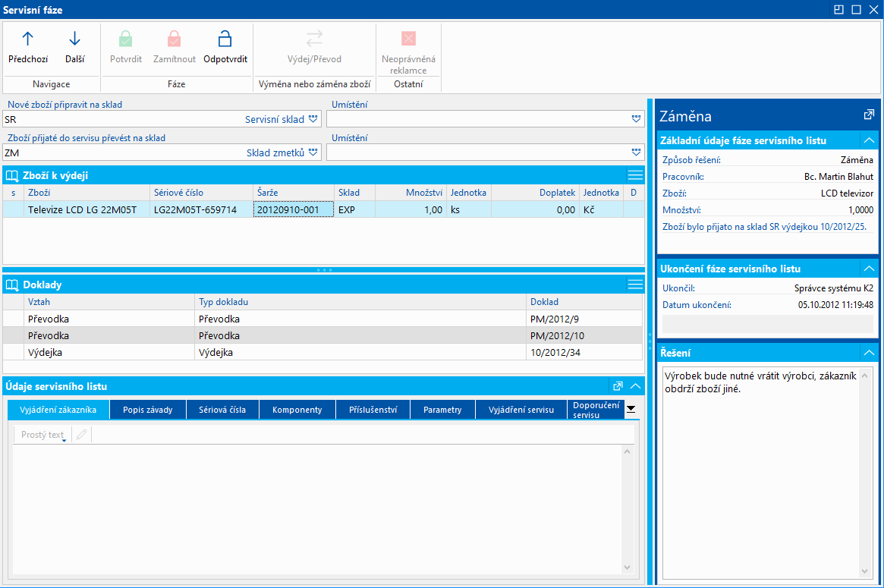Collapse the Základní údaje fáze section

[868, 140]
